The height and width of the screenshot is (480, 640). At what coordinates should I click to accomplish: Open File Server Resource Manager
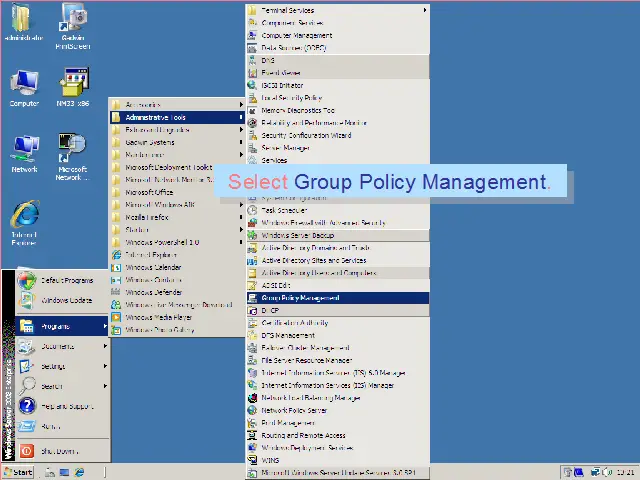point(338,360)
